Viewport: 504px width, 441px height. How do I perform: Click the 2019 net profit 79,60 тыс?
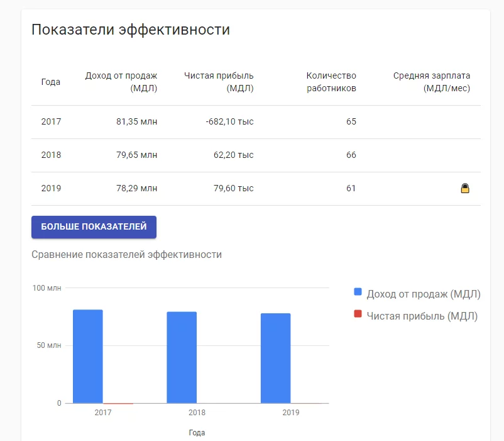click(x=234, y=188)
